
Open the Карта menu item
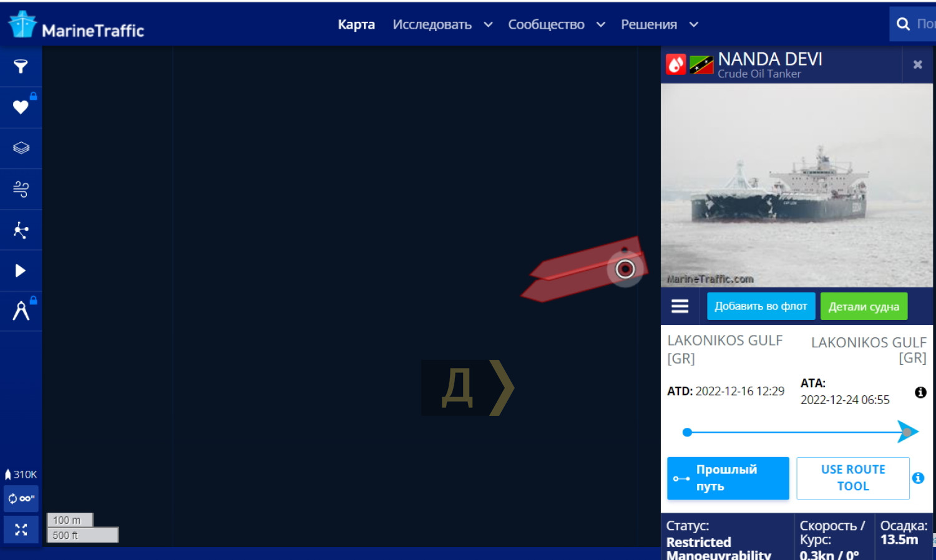(356, 25)
